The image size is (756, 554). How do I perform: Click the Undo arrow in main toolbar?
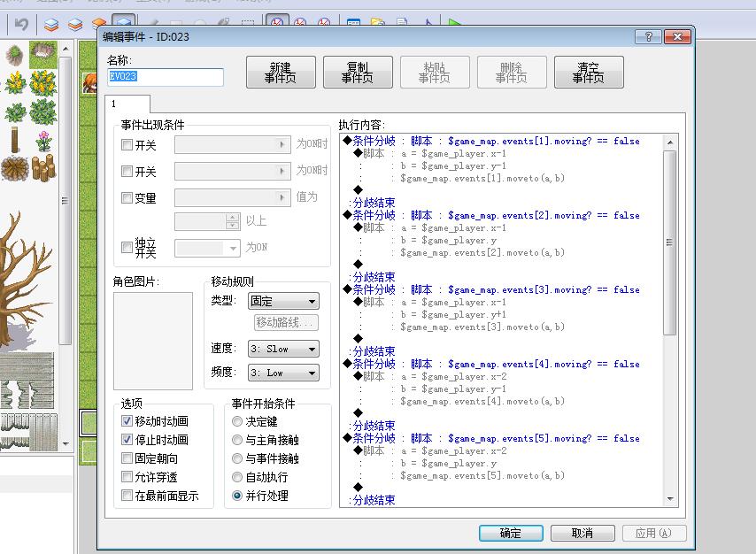[x=21, y=24]
